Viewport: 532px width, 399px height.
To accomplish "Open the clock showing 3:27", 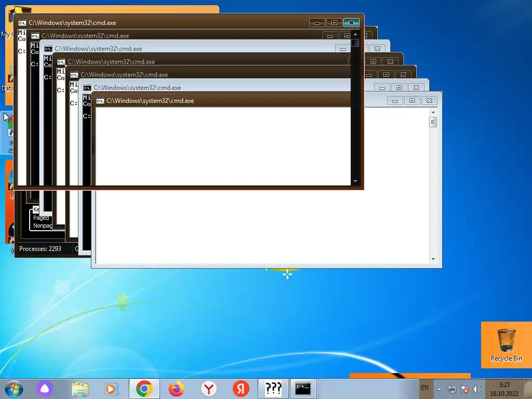I will (x=504, y=389).
